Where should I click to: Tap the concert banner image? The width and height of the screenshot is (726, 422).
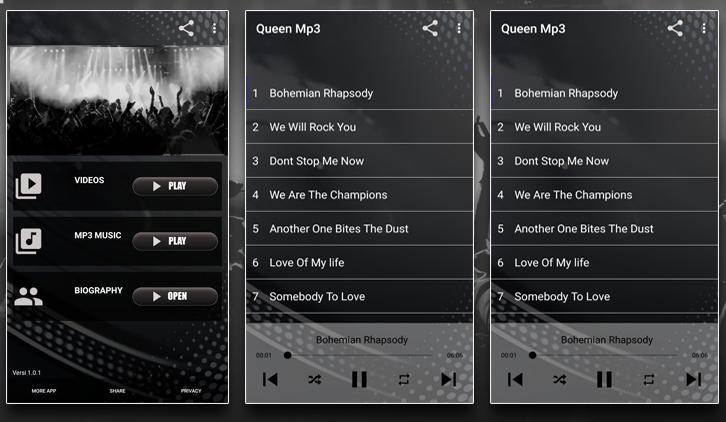(118, 100)
